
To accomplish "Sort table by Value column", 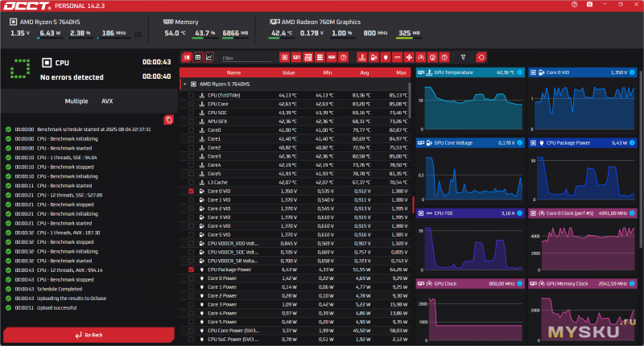I will click(x=288, y=72).
